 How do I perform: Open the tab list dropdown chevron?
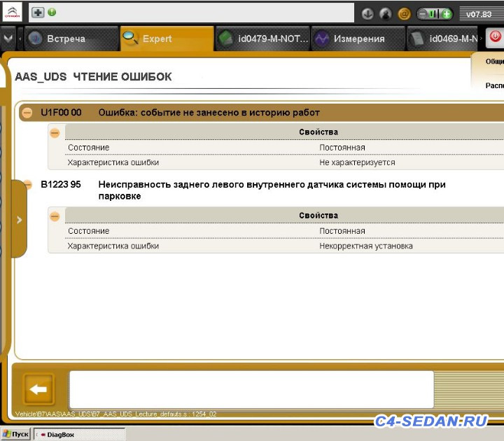point(8,38)
